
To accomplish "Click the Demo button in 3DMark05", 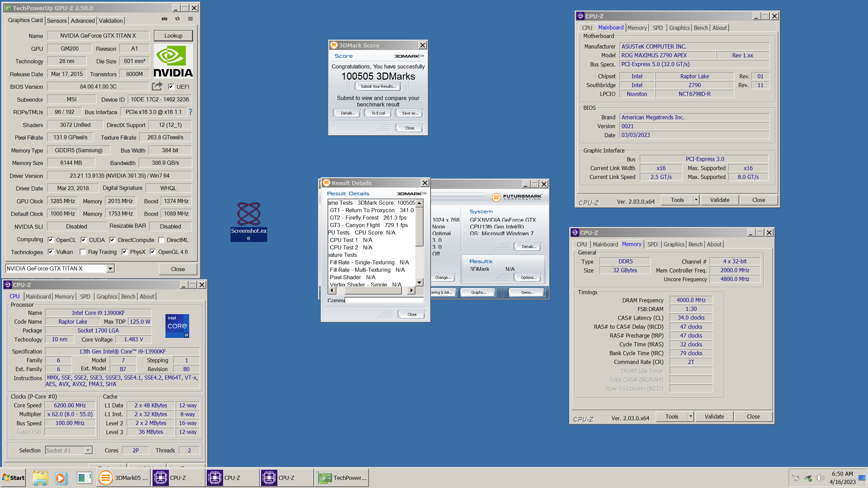I will point(527,292).
